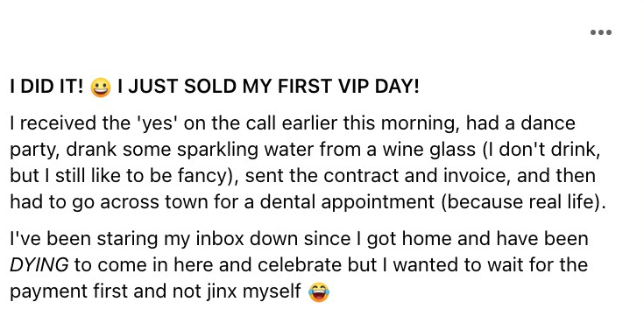Click the grinning face emoji in headline

(101, 87)
